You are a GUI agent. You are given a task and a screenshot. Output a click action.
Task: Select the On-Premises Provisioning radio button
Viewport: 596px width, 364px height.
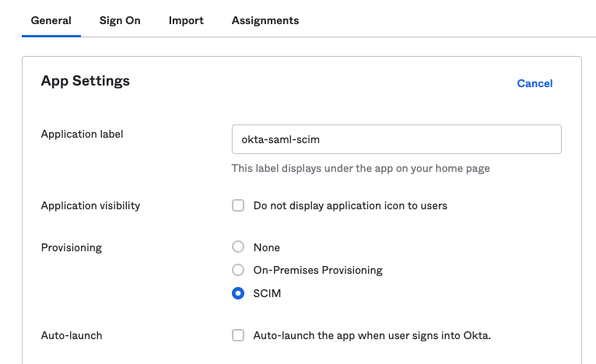pyautogui.click(x=238, y=270)
